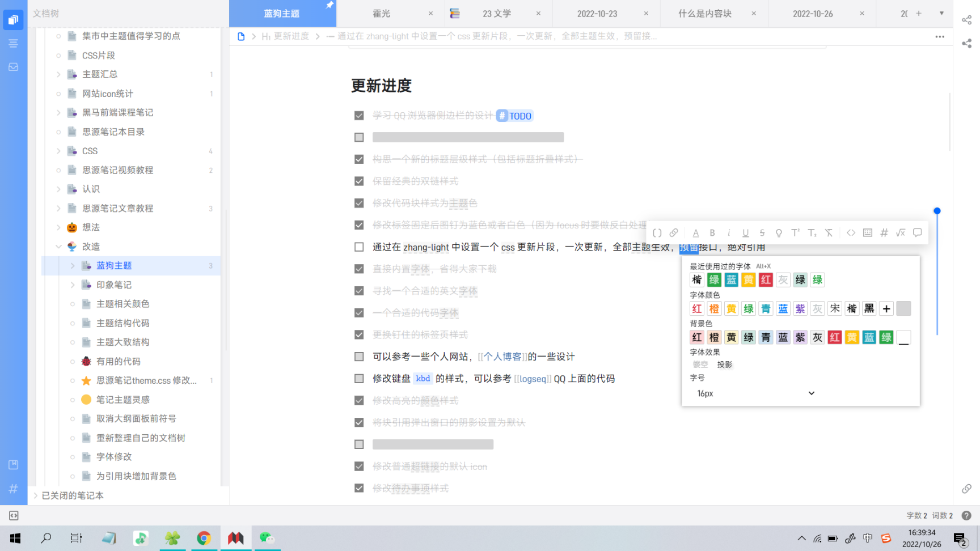Collapse the 改造 folder in the document tree
The width and height of the screenshot is (980, 551).
click(x=59, y=247)
